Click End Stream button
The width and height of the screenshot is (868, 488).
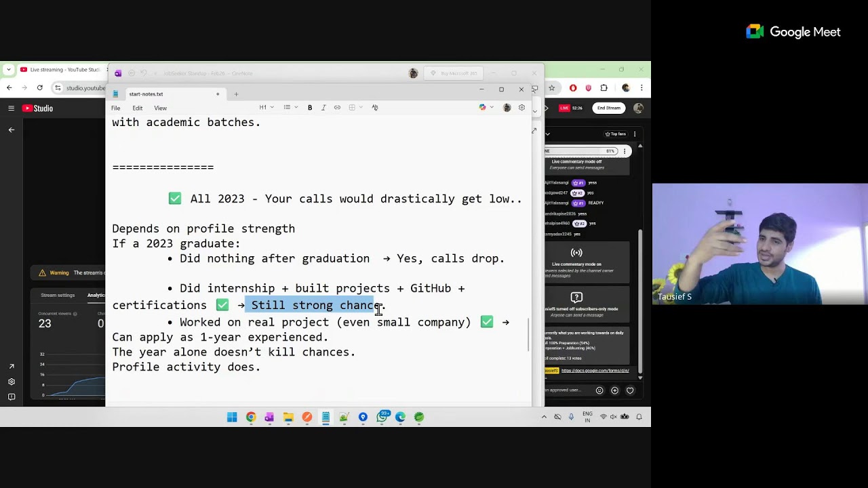click(x=608, y=108)
